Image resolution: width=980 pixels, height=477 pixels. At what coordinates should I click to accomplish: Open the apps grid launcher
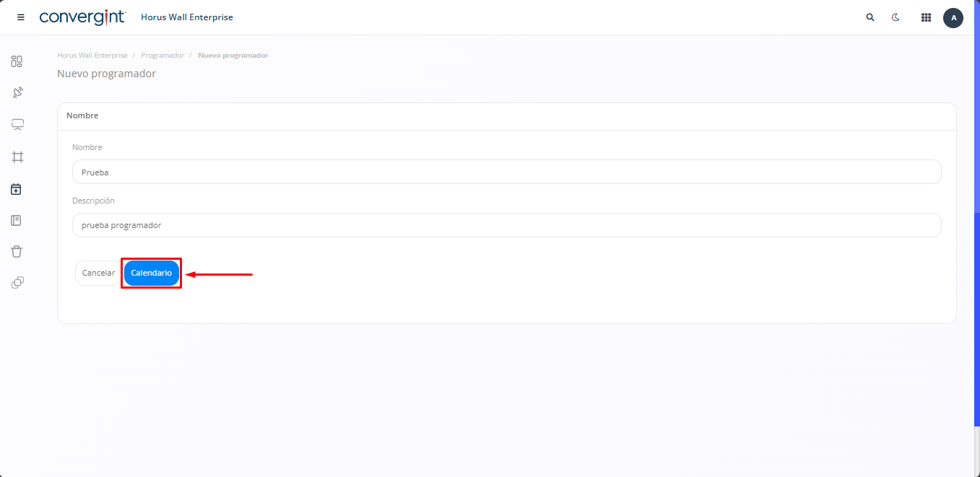(926, 17)
